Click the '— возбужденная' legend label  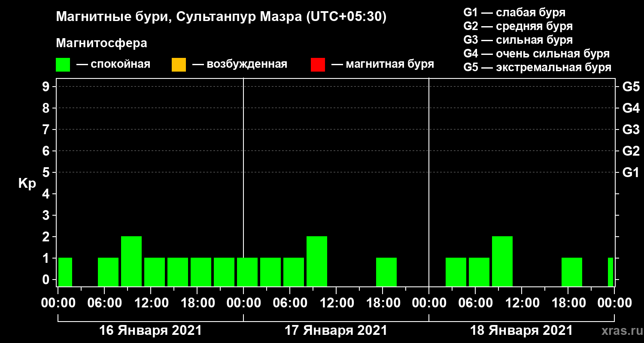[240, 64]
